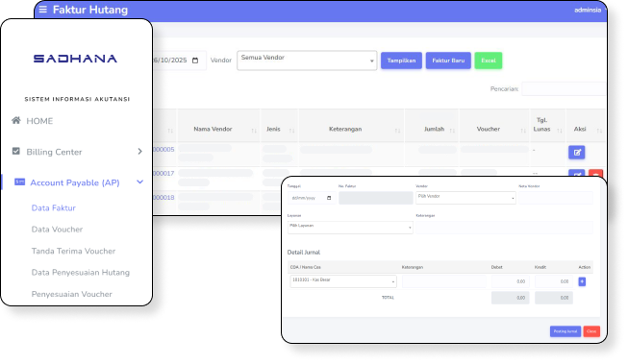Open Penyesuaian Voucher menu item

click(72, 294)
